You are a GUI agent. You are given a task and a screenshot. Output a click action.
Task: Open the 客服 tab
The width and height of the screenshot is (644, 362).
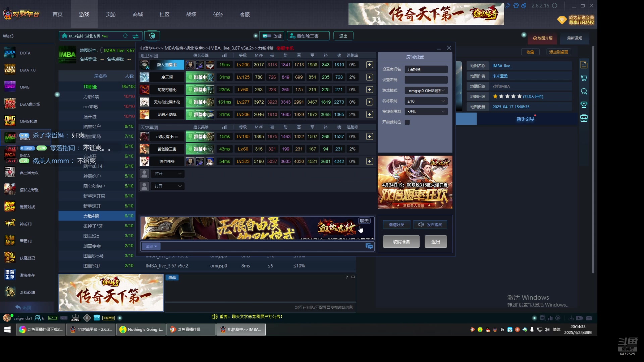(245, 14)
